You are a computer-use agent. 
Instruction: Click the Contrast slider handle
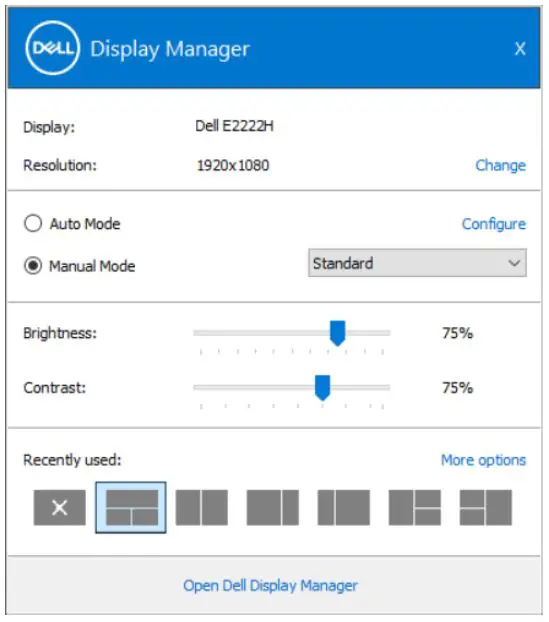click(322, 388)
